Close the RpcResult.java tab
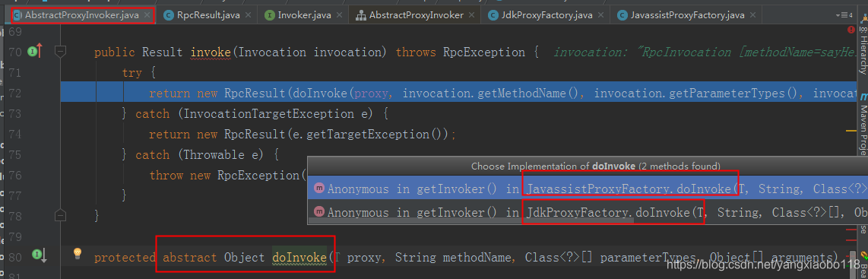 click(249, 15)
